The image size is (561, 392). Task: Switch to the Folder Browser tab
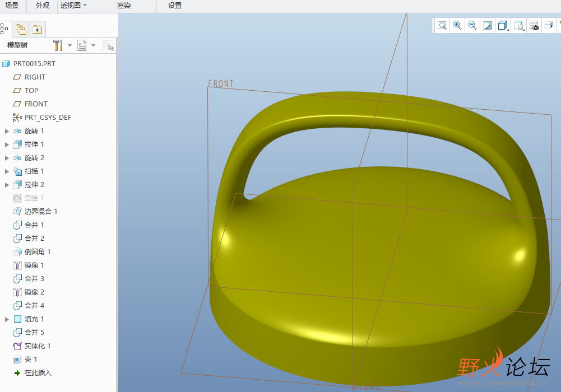tap(21, 29)
